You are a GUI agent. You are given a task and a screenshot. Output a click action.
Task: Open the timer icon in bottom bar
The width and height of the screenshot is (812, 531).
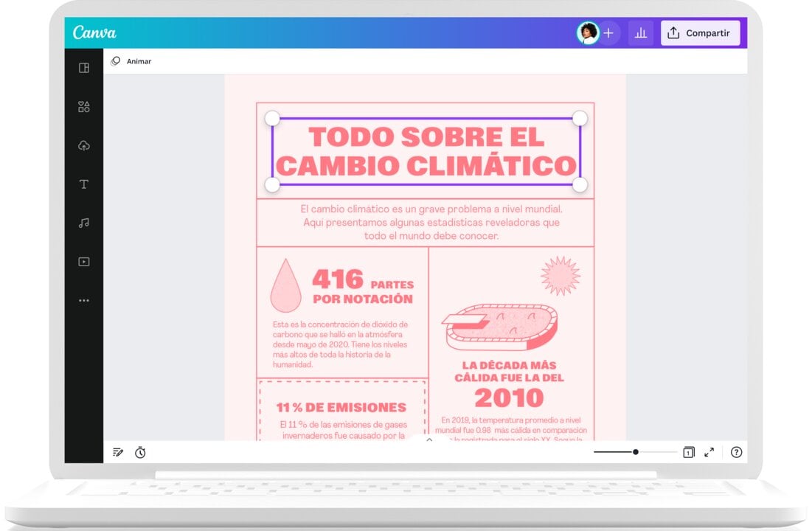click(x=140, y=452)
